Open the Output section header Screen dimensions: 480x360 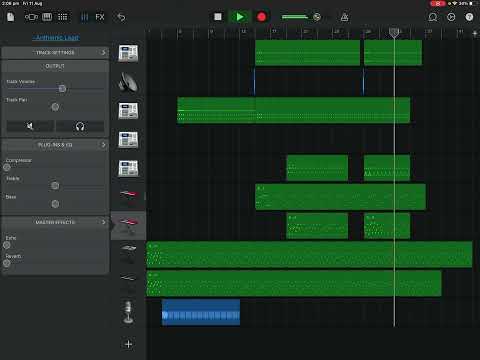55,66
